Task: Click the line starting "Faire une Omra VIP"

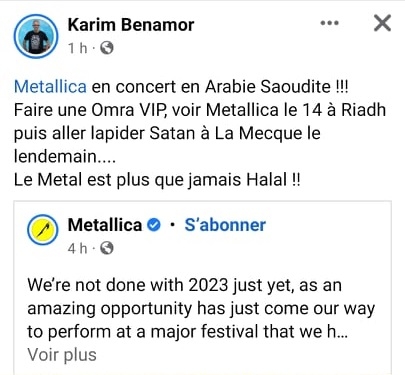Action: point(200,110)
